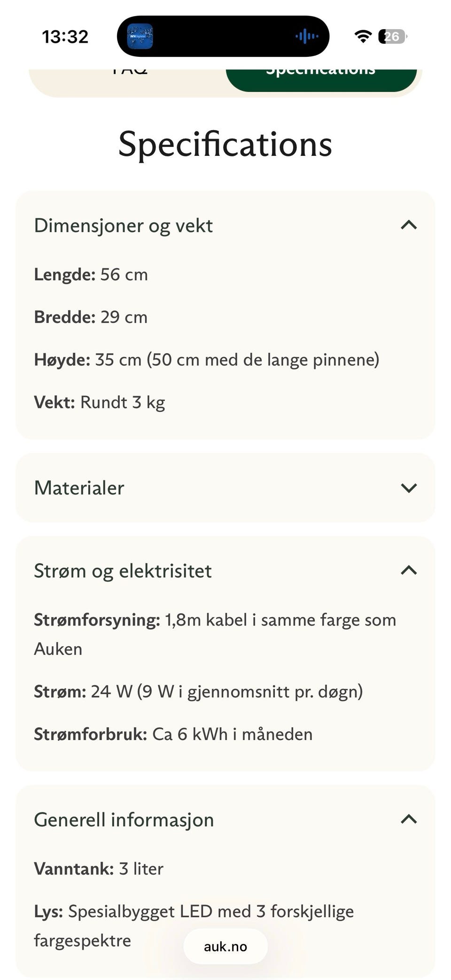Switch to the Specifications tab
451x980 pixels.
click(321, 80)
